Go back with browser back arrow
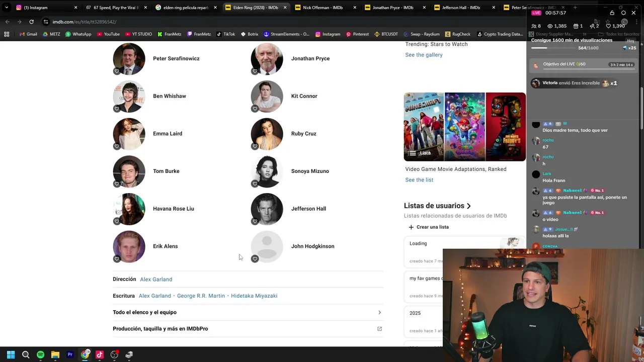Image resolution: width=644 pixels, height=362 pixels. tap(7, 22)
